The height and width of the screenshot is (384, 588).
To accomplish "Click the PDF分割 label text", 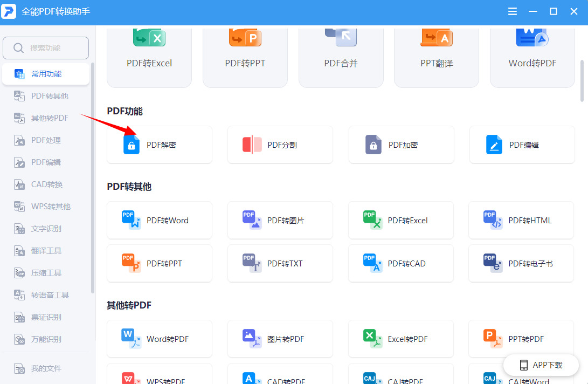I will tap(282, 145).
